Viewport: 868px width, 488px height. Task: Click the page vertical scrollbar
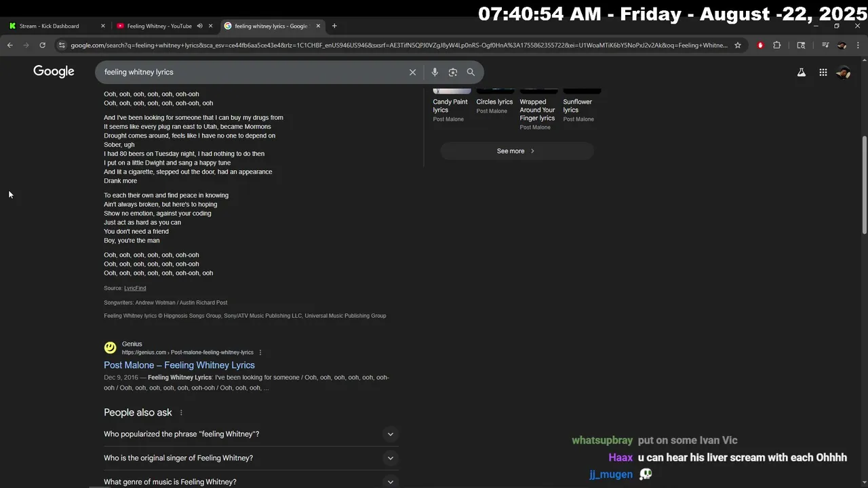864,184
